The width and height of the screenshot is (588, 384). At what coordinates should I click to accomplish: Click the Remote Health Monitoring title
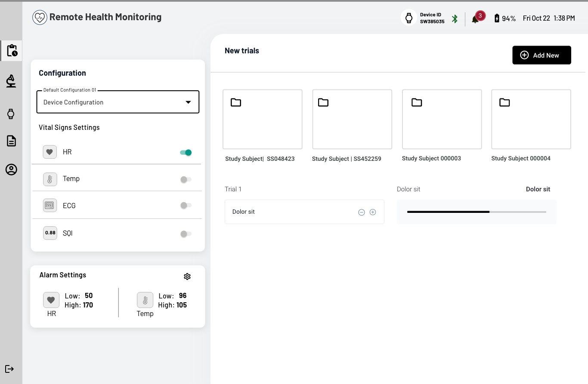coord(105,17)
